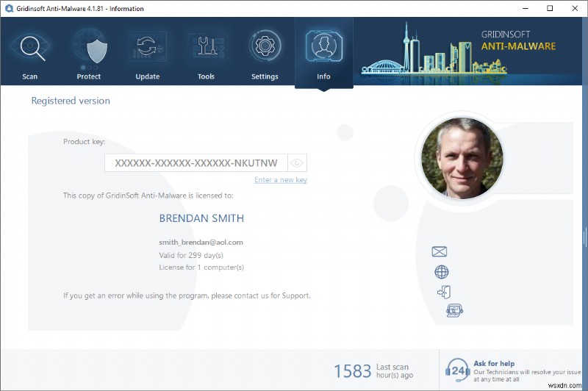Image resolution: width=588 pixels, height=391 pixels.
Task: Click the 24 headset support icon
Action: point(457,370)
